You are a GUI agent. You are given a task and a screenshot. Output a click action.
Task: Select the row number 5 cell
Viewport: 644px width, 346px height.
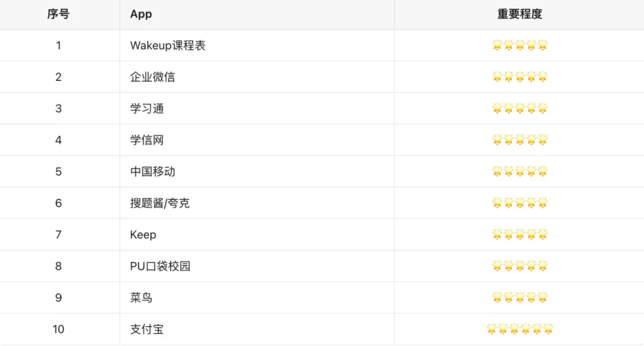click(58, 172)
